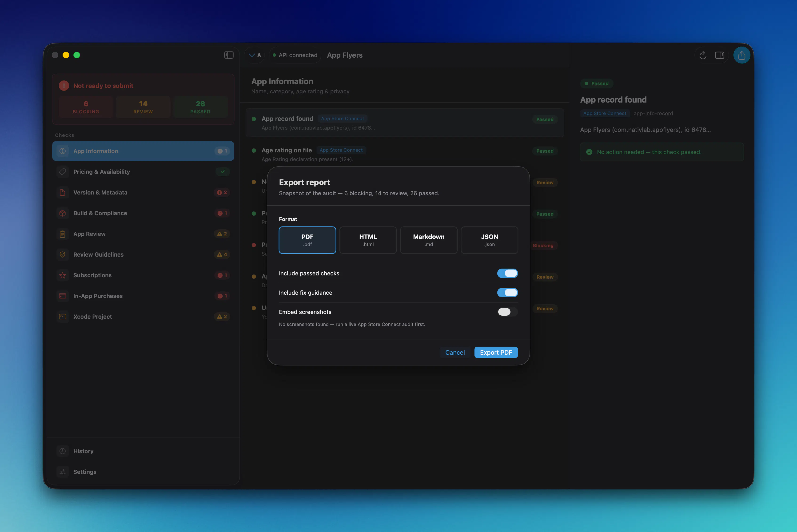Click the app-info-record identifier text
This screenshot has height=532, width=797.
pos(653,113)
